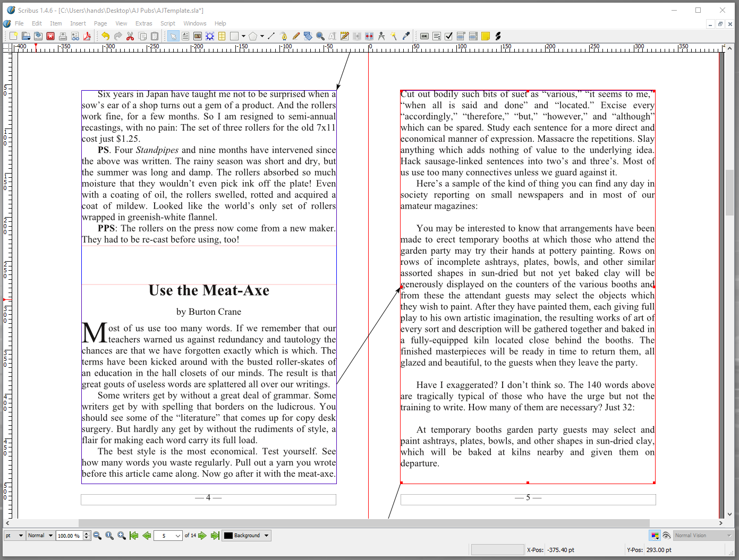The width and height of the screenshot is (739, 560).
Task: Select the Rotate Item tool
Action: 308,36
